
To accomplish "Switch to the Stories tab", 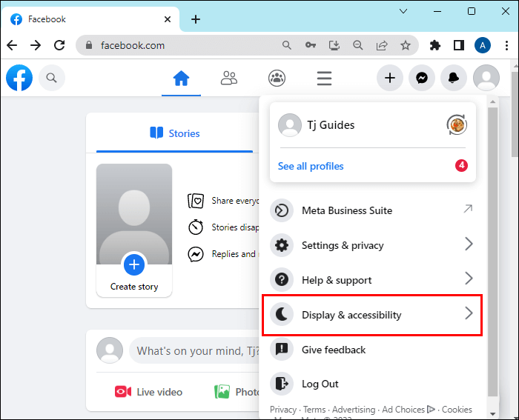I will (174, 133).
